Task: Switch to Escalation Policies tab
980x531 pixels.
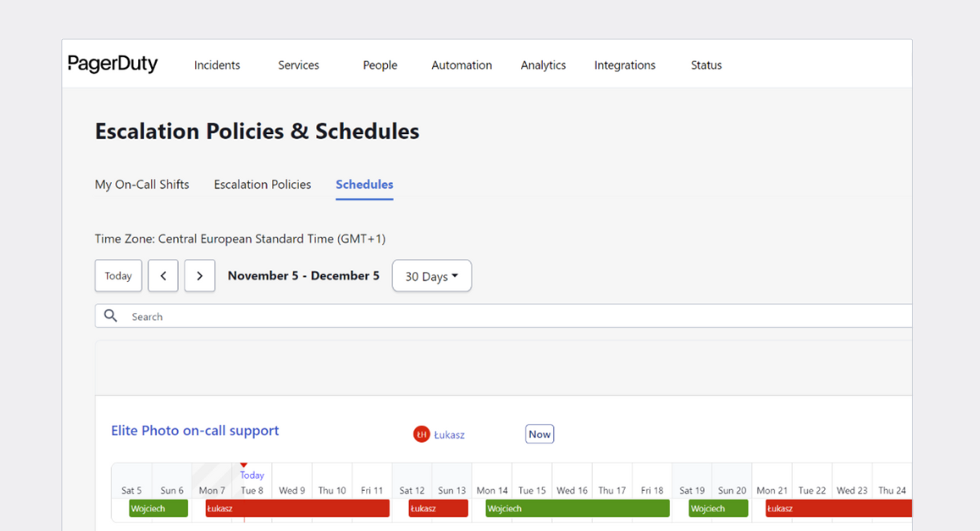Action: (x=262, y=185)
